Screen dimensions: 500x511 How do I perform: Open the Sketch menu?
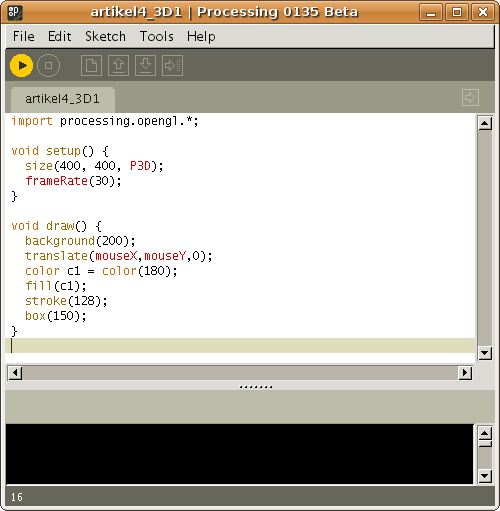pos(105,36)
